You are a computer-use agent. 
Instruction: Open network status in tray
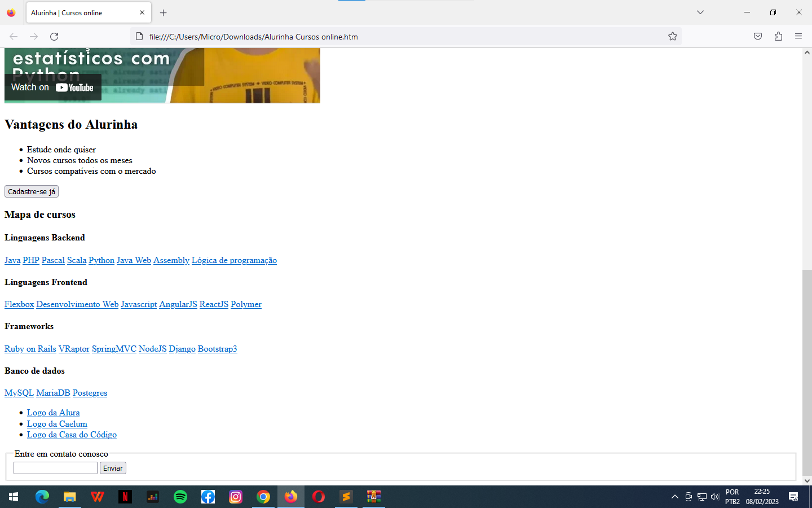702,497
